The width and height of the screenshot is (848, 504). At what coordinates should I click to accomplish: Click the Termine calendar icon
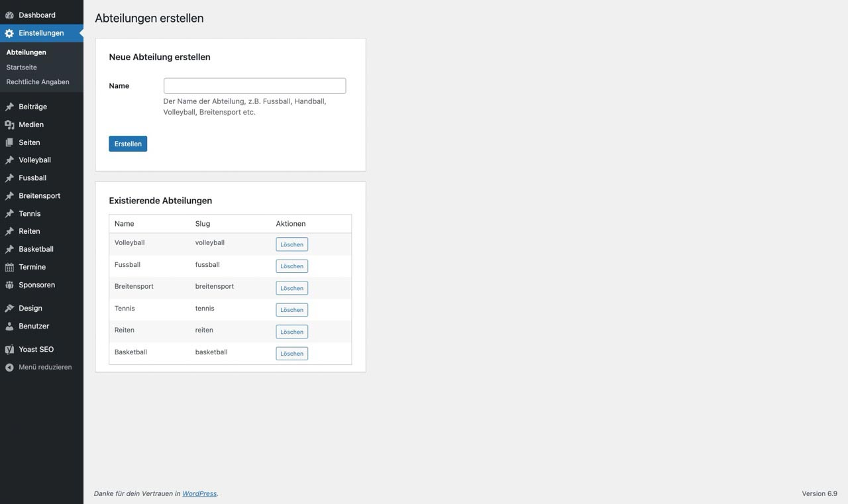(x=9, y=267)
